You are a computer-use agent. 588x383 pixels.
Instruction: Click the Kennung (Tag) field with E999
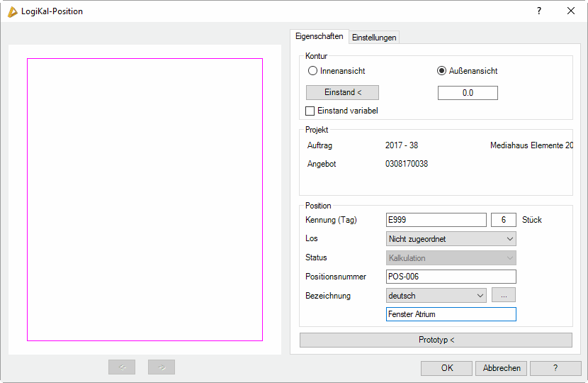(x=436, y=220)
